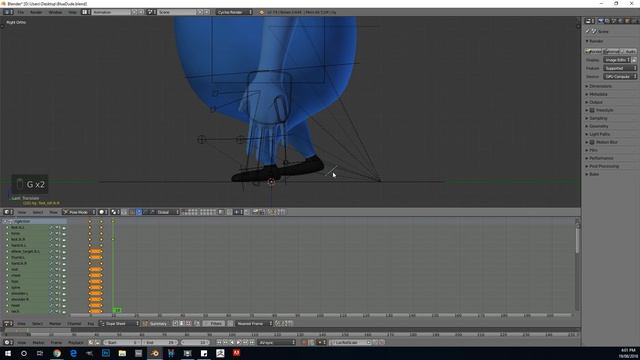The image size is (640, 360).
Task: Click the jump to next keyframe button
Action: (x=245, y=342)
